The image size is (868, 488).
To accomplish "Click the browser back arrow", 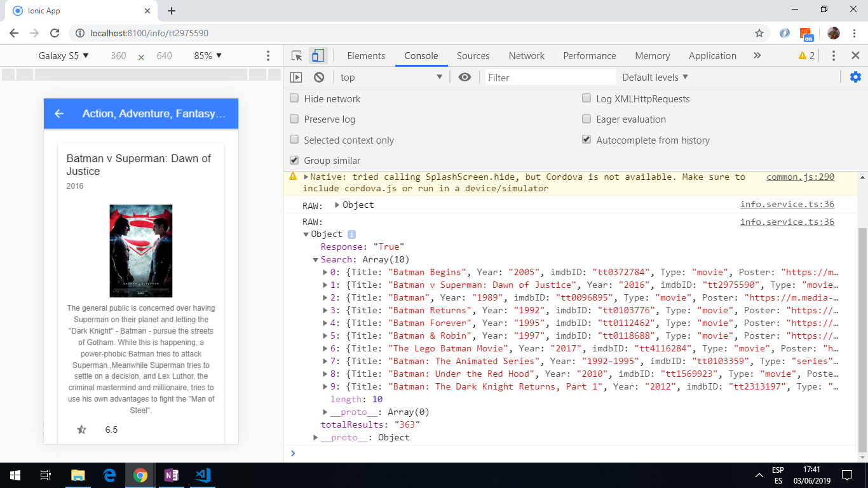I will tap(14, 33).
